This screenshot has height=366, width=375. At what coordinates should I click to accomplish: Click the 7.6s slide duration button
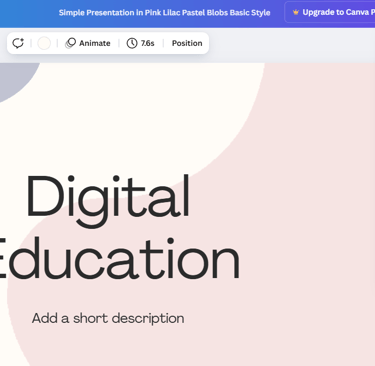140,43
